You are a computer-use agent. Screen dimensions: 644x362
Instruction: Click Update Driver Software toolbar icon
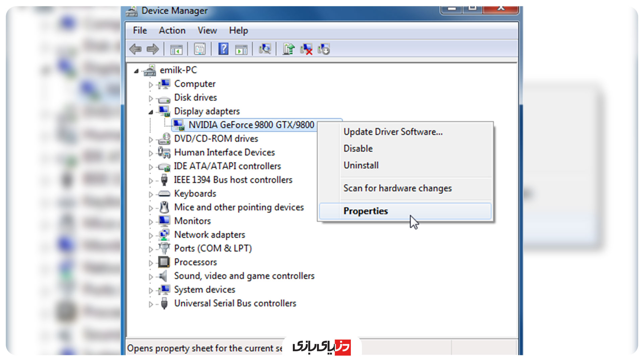288,49
